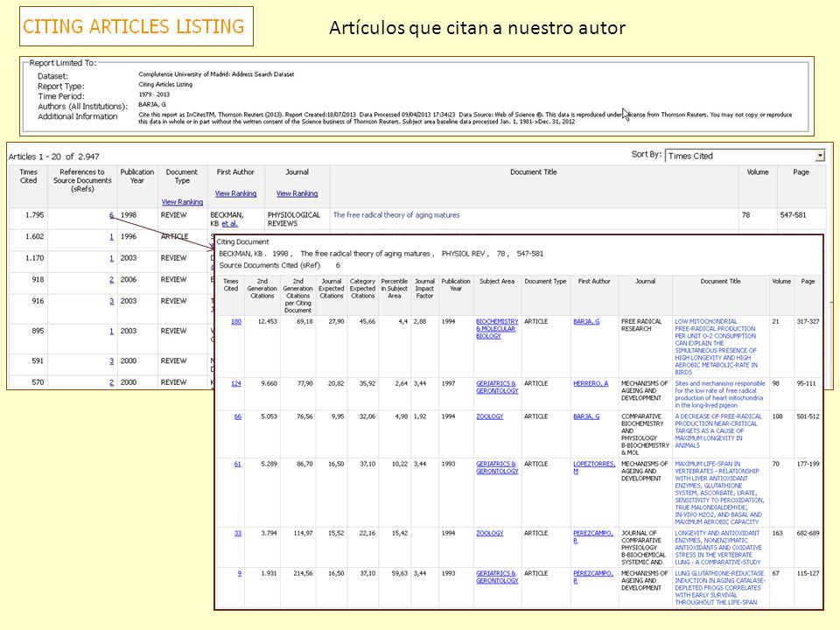Open Times Cited link 33 in popup
The image size is (840, 630).
238,533
